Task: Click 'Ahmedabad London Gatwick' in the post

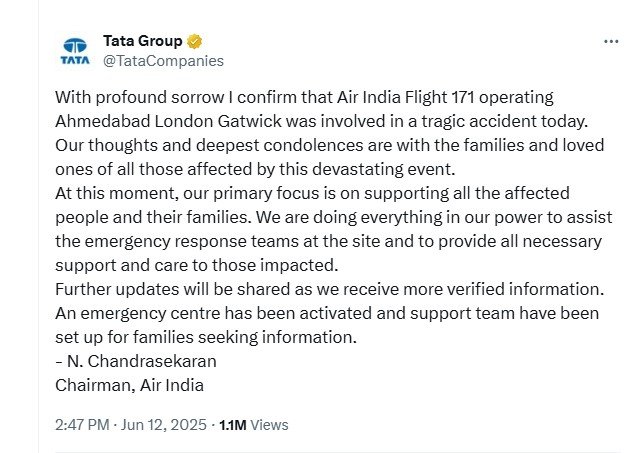Action: (145, 122)
